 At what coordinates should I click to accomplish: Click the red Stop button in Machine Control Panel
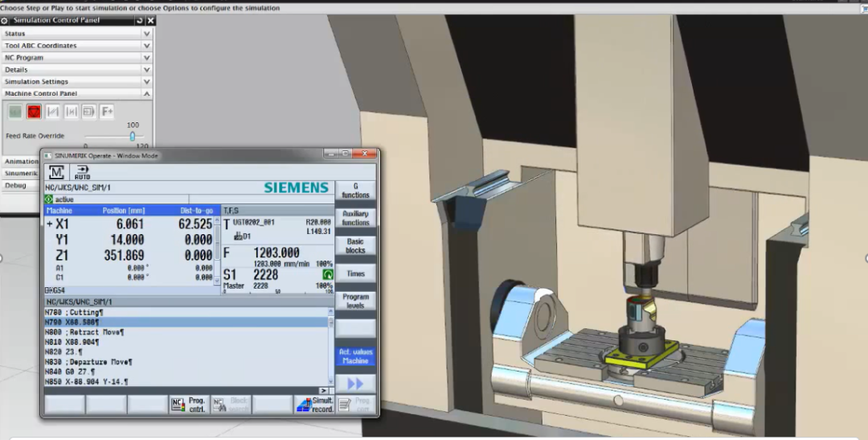pos(34,112)
